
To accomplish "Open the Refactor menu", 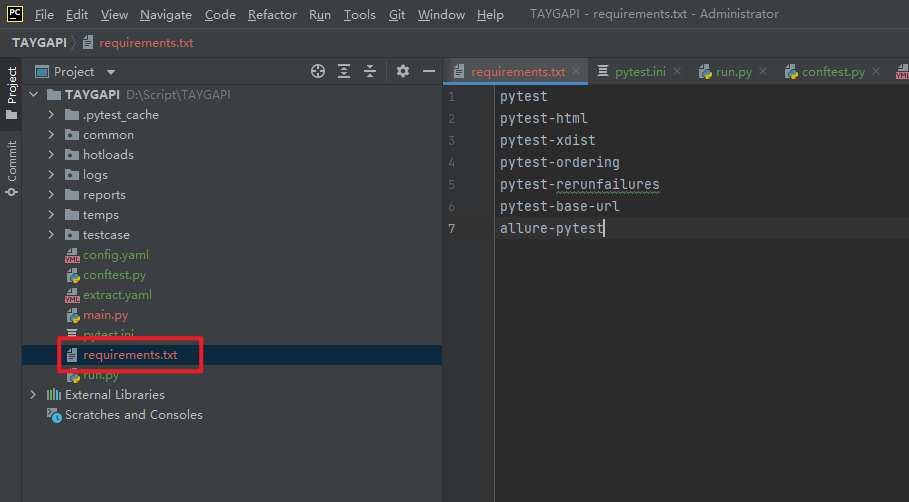I will (x=272, y=15).
